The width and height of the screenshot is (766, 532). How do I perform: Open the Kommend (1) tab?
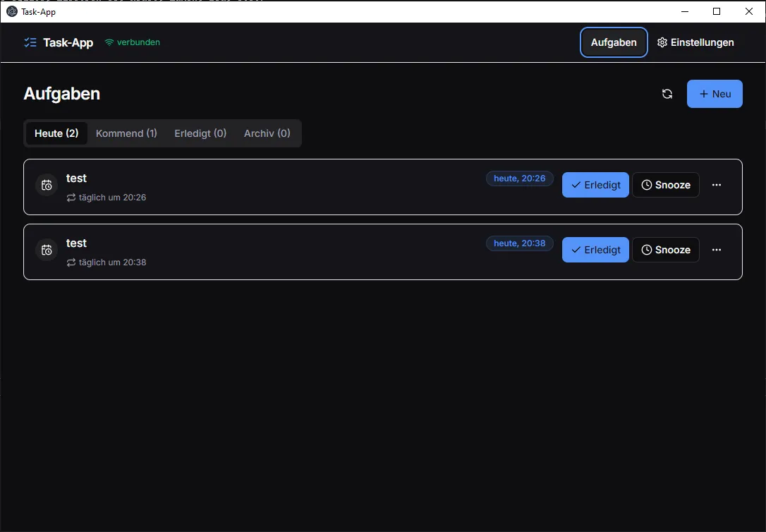click(126, 133)
